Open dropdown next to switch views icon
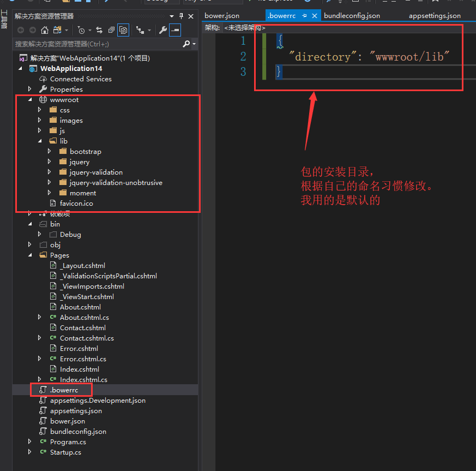Screen dimensions: 476x471 67,31
